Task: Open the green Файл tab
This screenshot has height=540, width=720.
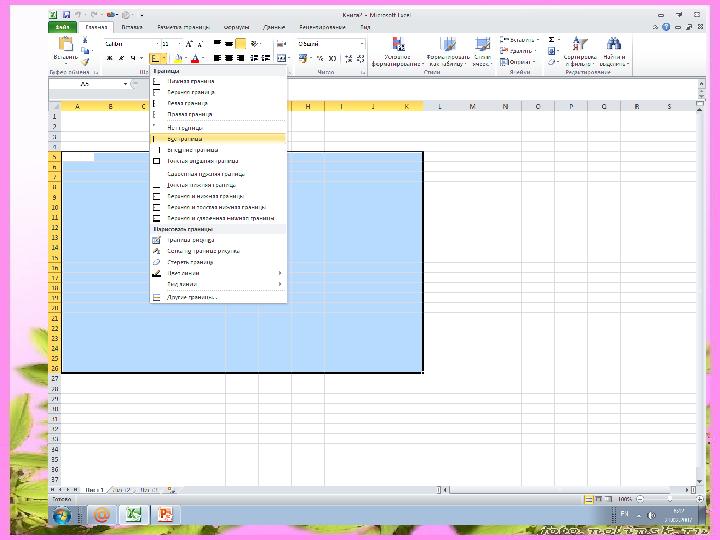Action: 63,27
